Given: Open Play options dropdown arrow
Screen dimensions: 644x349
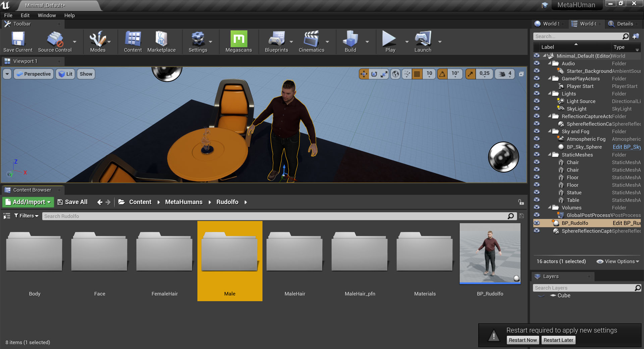Looking at the screenshot, I should coord(407,42).
